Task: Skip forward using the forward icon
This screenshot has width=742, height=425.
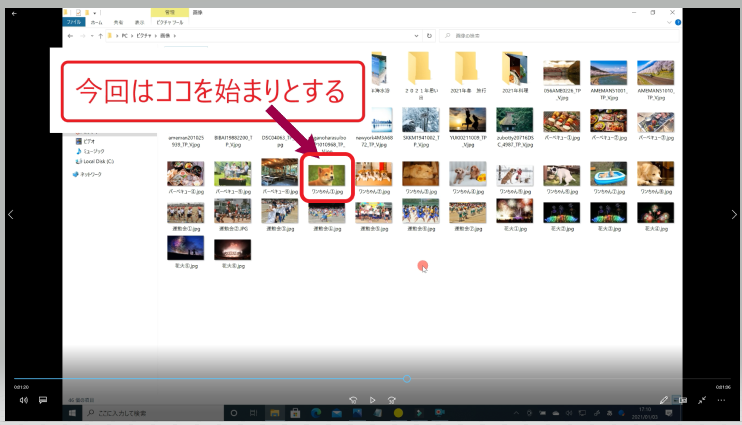Action: coord(393,399)
